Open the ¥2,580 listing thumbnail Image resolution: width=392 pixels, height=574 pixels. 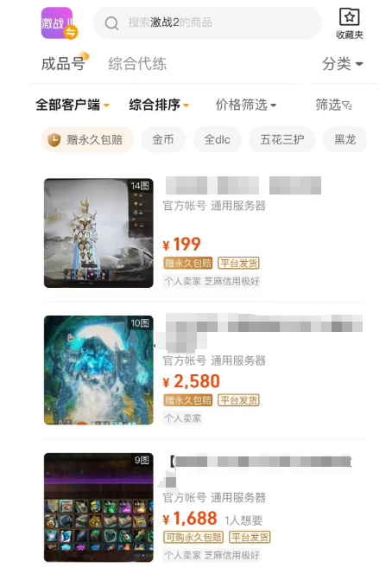98,370
